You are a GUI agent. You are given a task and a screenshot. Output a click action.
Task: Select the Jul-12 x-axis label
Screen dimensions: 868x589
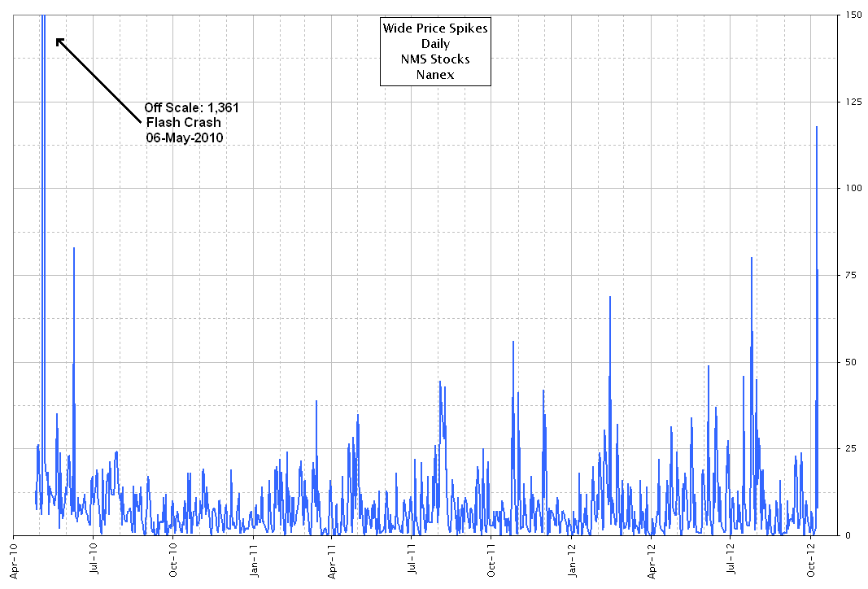731,559
